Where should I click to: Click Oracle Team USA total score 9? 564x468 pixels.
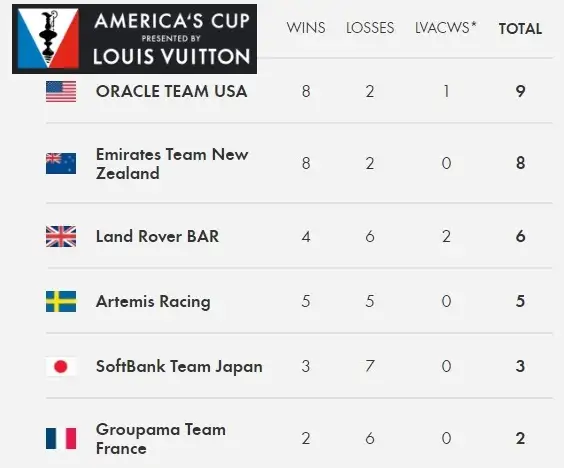520,91
